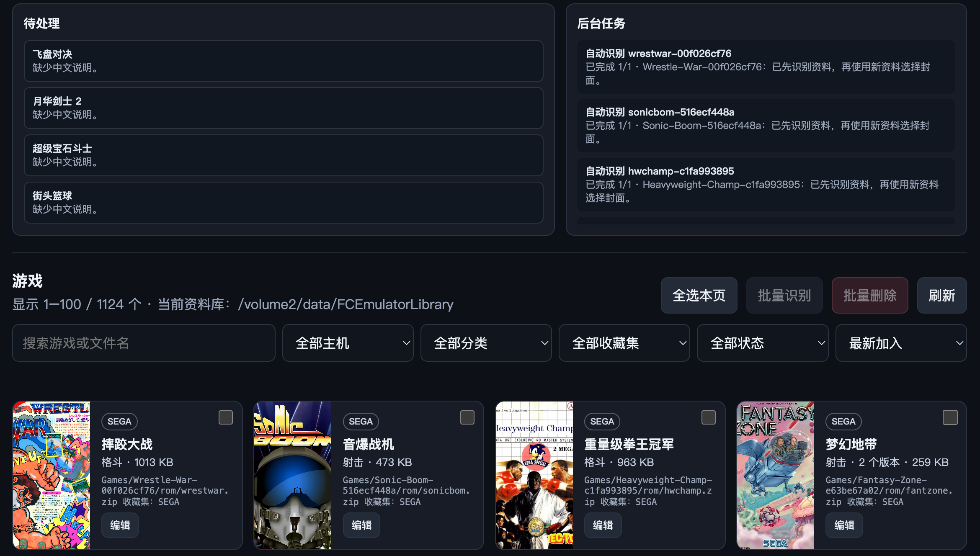Image resolution: width=980 pixels, height=556 pixels.
Task: Click the fantzone.zip file path text
Action: (889, 491)
